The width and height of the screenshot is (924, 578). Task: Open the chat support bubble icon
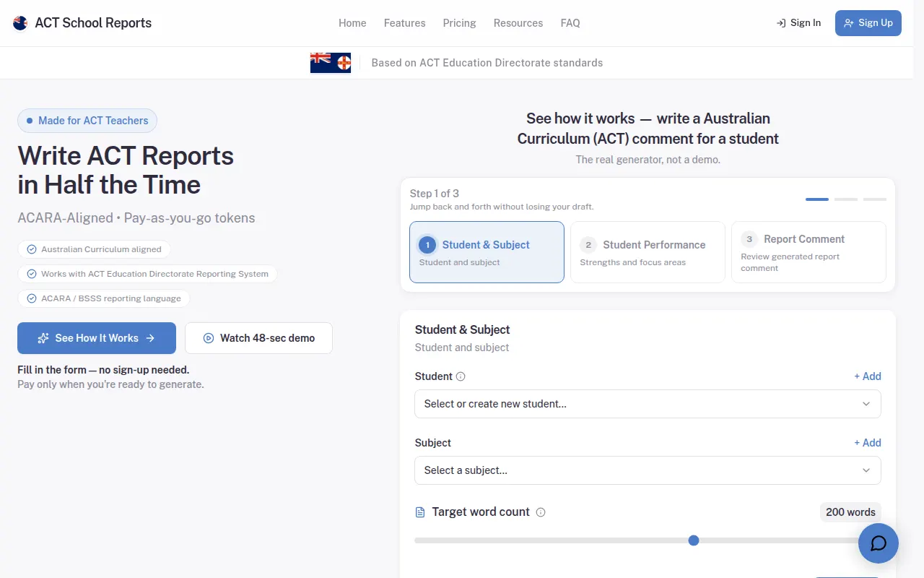coord(879,543)
